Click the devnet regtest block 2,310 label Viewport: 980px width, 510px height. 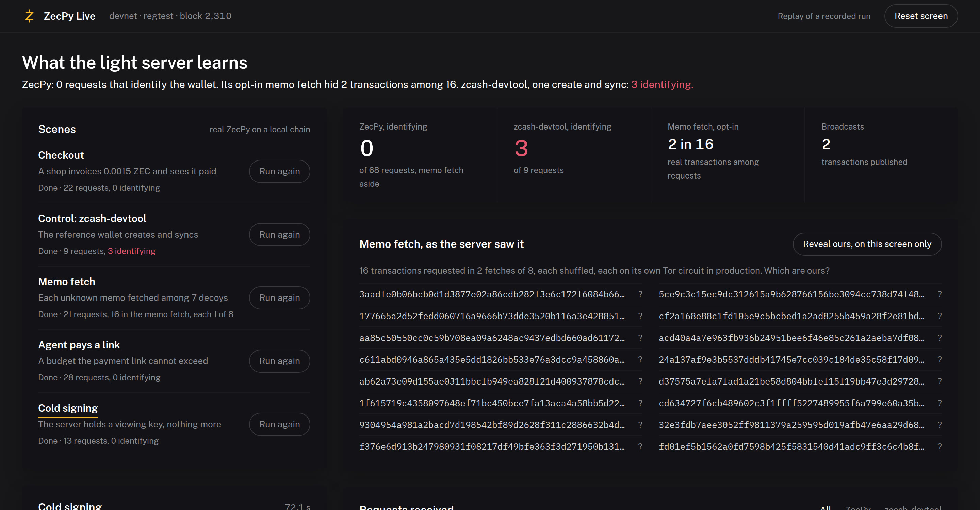(170, 16)
